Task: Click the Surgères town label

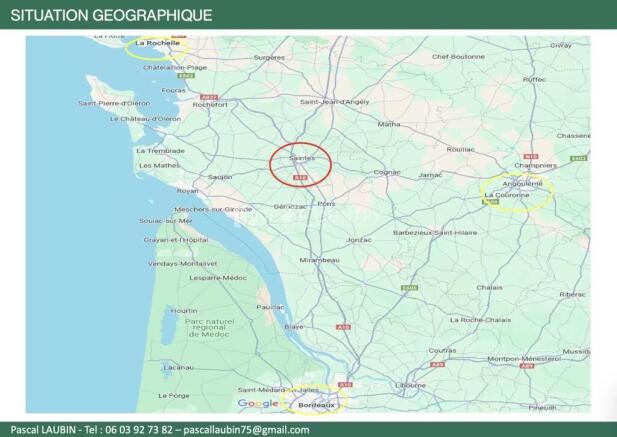Action: tap(269, 57)
